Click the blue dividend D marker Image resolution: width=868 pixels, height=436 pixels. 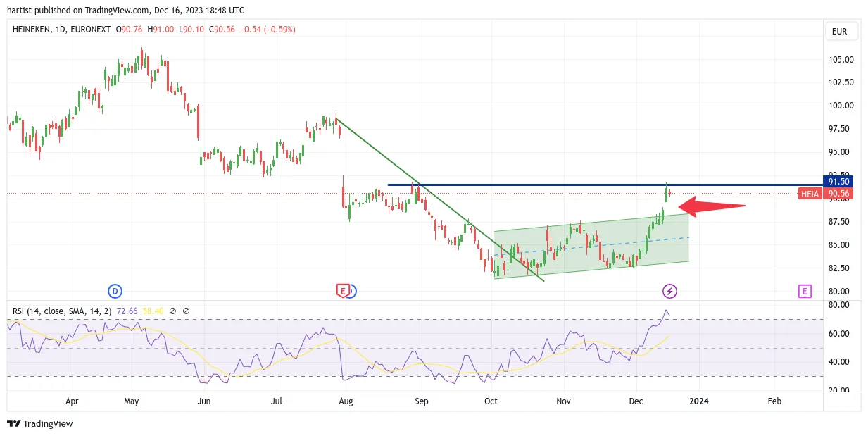[115, 291]
